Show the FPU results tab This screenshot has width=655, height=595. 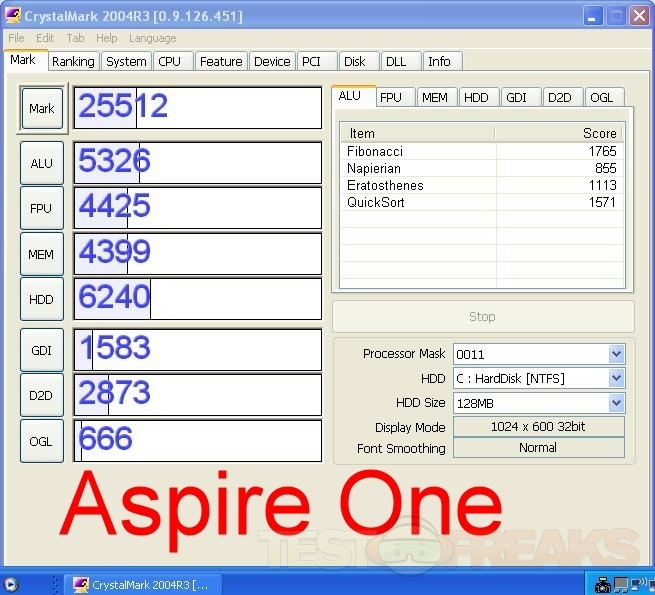click(390, 97)
